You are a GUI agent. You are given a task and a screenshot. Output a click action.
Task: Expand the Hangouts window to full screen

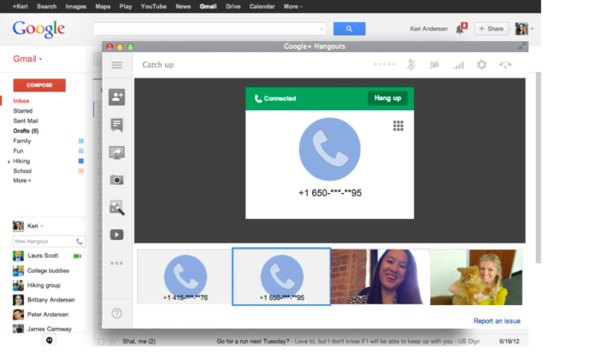(x=522, y=46)
